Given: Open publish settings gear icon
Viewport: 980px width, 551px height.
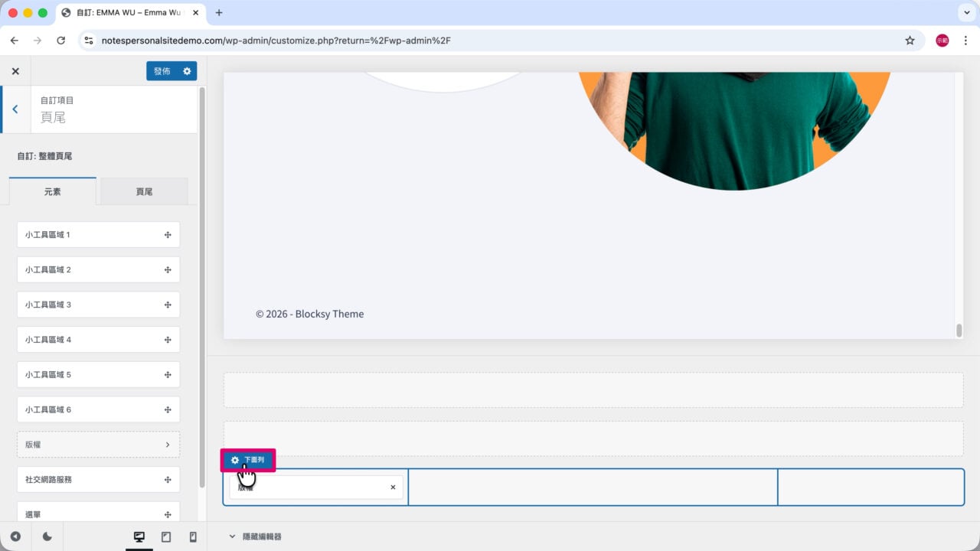Looking at the screenshot, I should [187, 71].
